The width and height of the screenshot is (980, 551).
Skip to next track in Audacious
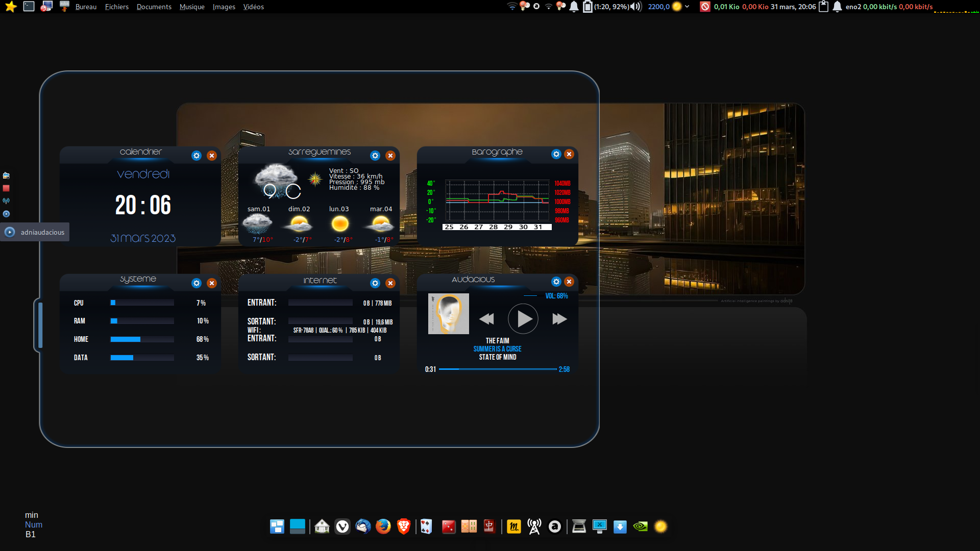click(x=559, y=319)
